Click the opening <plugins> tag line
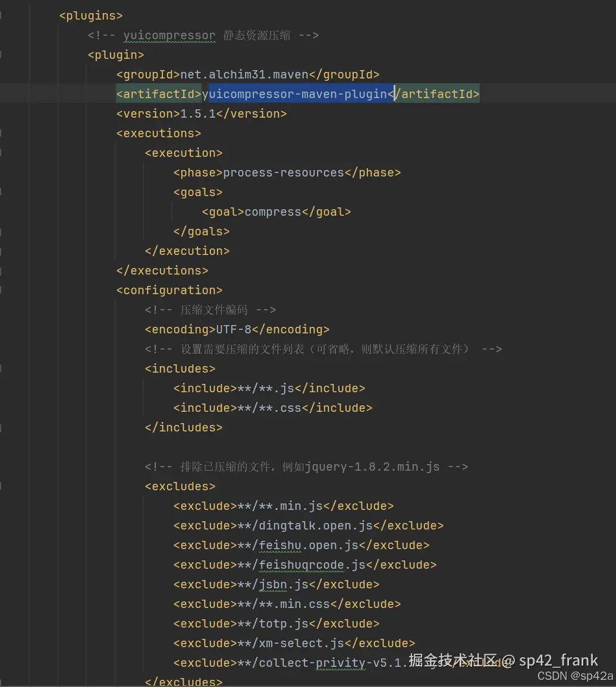616x687 pixels. (x=91, y=16)
